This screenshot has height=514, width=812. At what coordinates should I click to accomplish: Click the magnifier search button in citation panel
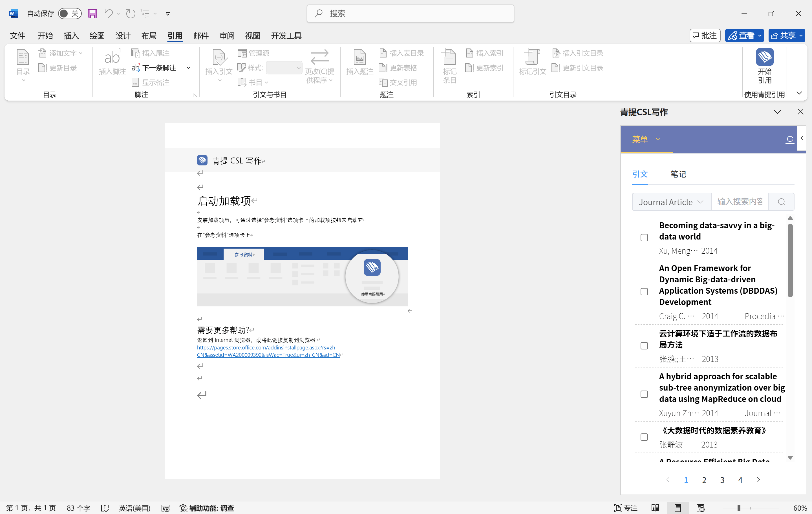coord(781,202)
